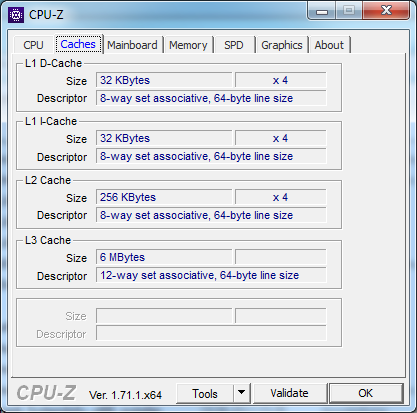This screenshot has width=417, height=413.
Task: Switch to the SPD tab
Action: [x=234, y=45]
